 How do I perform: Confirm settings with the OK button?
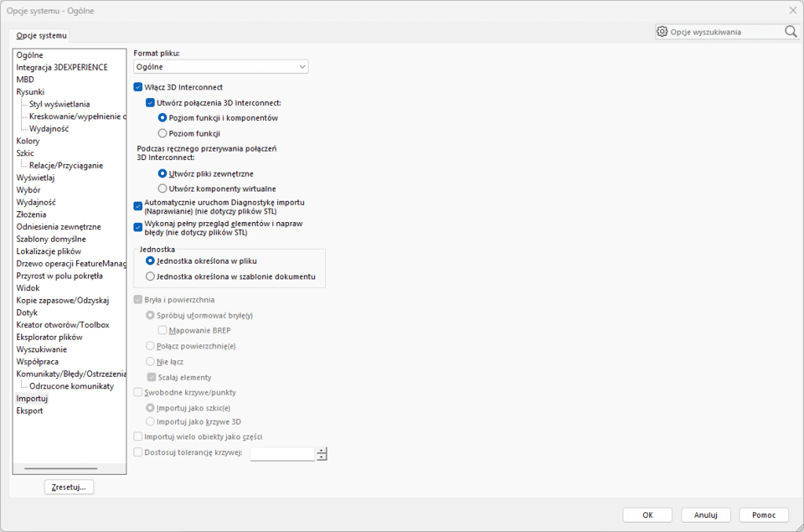click(x=647, y=515)
